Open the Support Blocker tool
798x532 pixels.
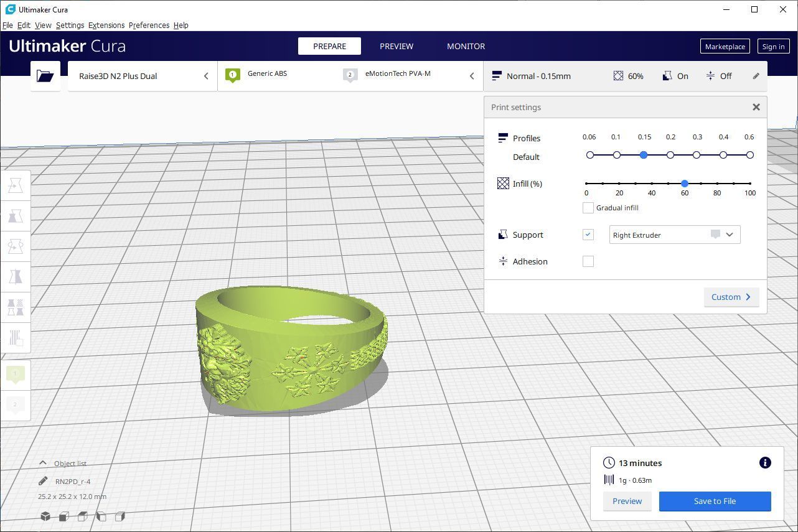pyautogui.click(x=16, y=338)
